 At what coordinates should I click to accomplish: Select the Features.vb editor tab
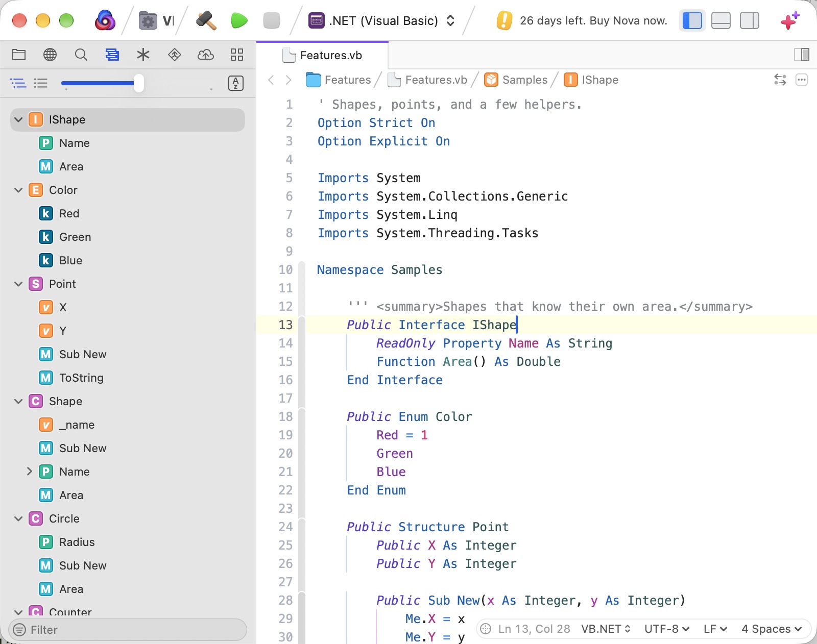coord(323,55)
